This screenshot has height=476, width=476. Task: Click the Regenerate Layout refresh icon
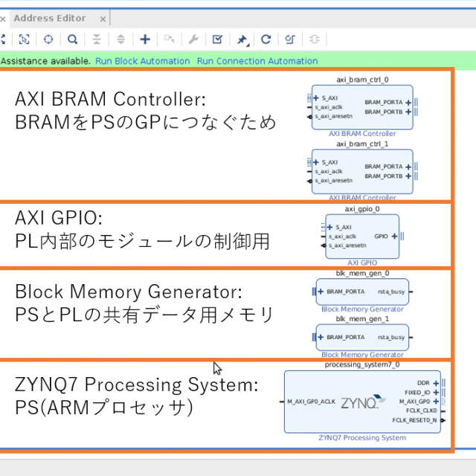click(x=266, y=39)
